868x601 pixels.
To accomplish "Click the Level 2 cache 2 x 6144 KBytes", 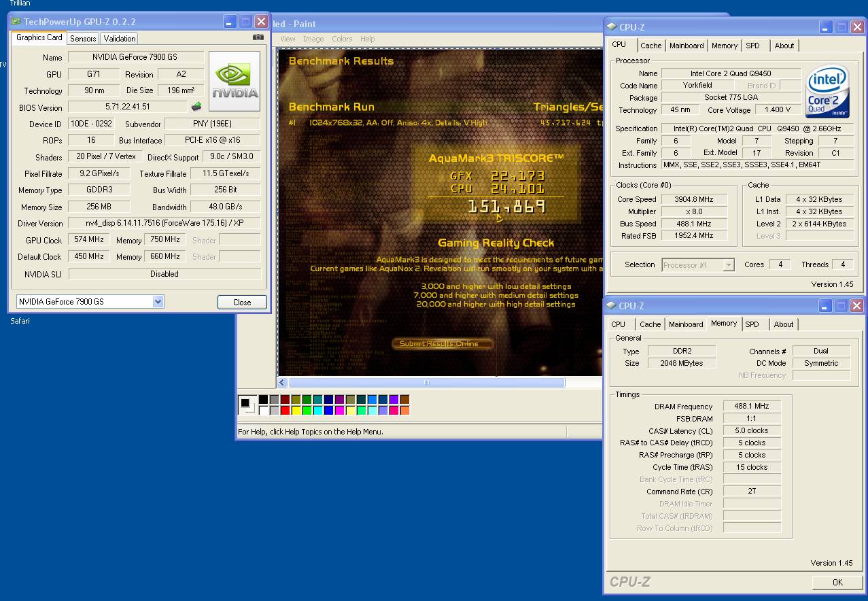I will 820,224.
